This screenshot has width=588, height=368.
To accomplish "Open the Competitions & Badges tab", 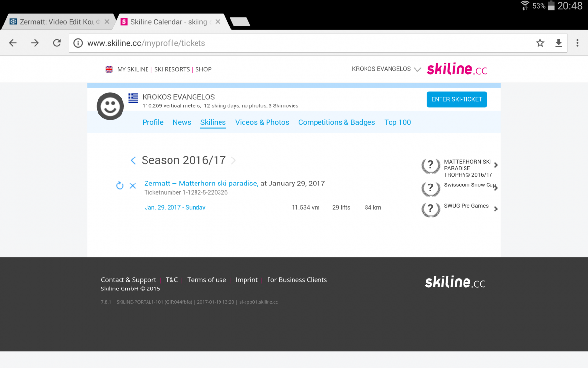I will click(337, 122).
